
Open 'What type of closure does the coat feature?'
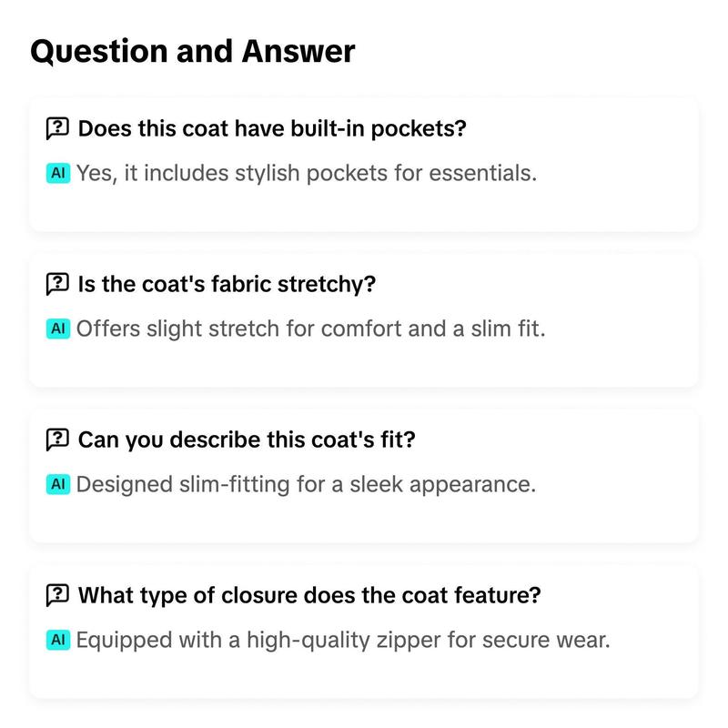309,595
